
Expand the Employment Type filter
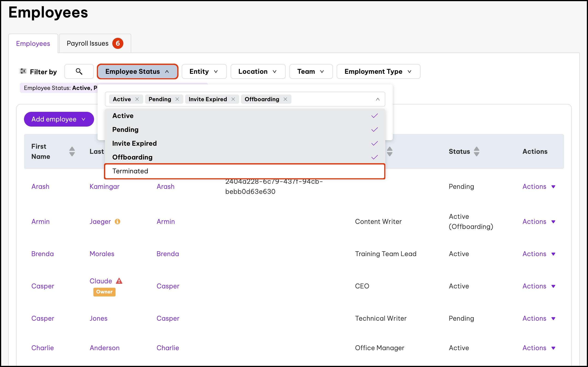tap(378, 71)
